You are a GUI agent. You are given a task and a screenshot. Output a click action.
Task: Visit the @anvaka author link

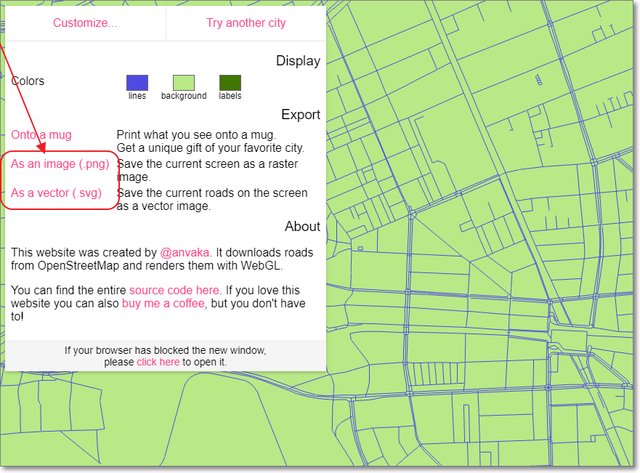[x=184, y=253]
